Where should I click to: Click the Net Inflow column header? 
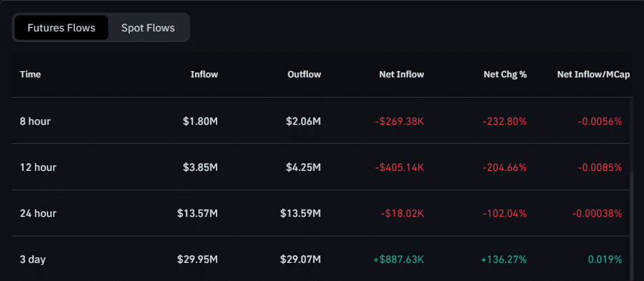402,74
